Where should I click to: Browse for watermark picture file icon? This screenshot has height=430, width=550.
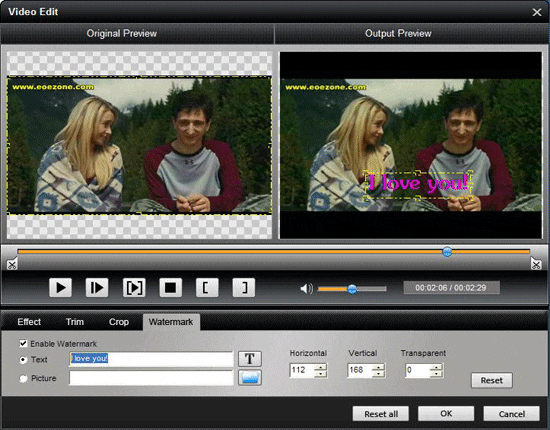pyautogui.click(x=250, y=378)
